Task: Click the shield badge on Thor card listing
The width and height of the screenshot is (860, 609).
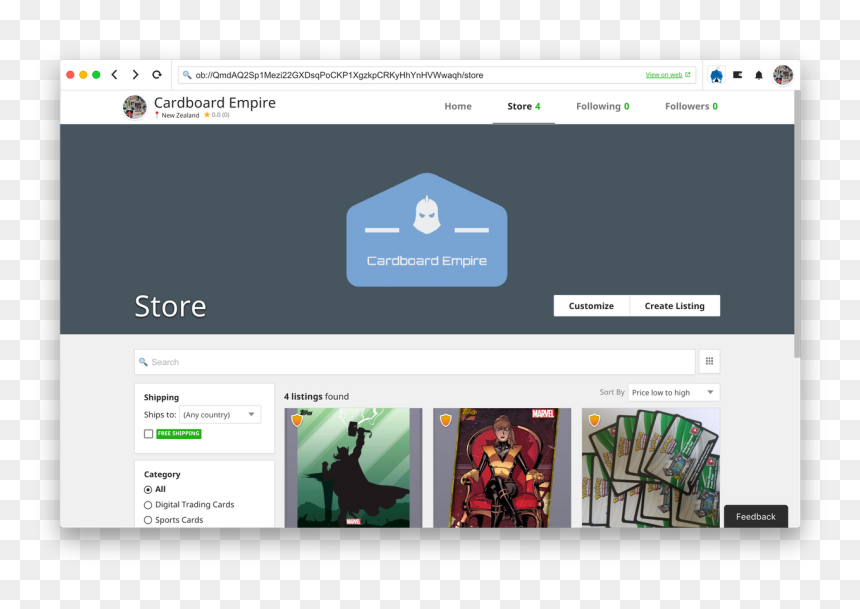Action: [297, 421]
